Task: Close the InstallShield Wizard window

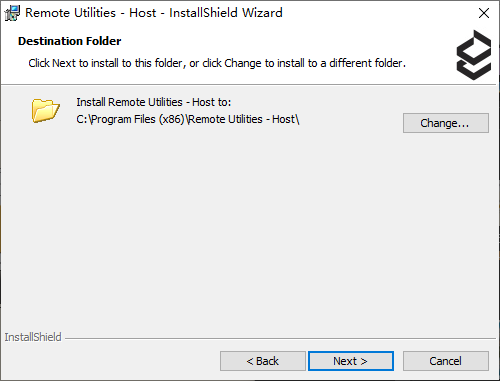Action: pyautogui.click(x=484, y=13)
